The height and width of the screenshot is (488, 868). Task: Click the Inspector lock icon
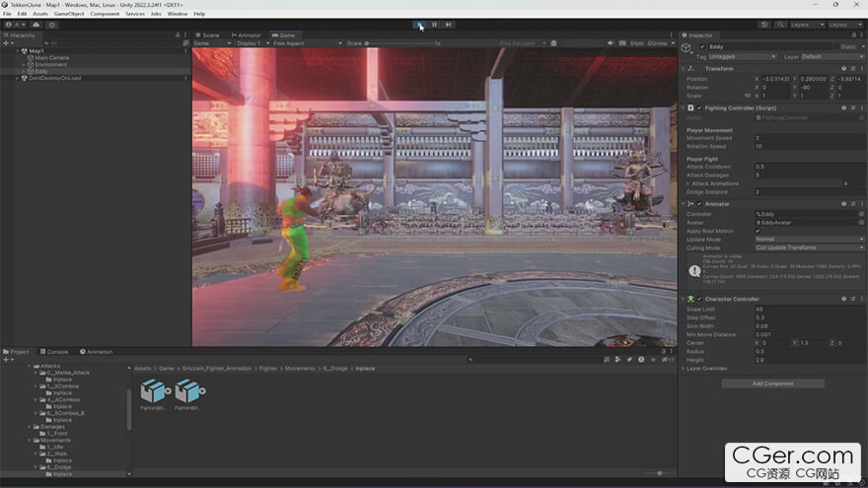pyautogui.click(x=853, y=35)
